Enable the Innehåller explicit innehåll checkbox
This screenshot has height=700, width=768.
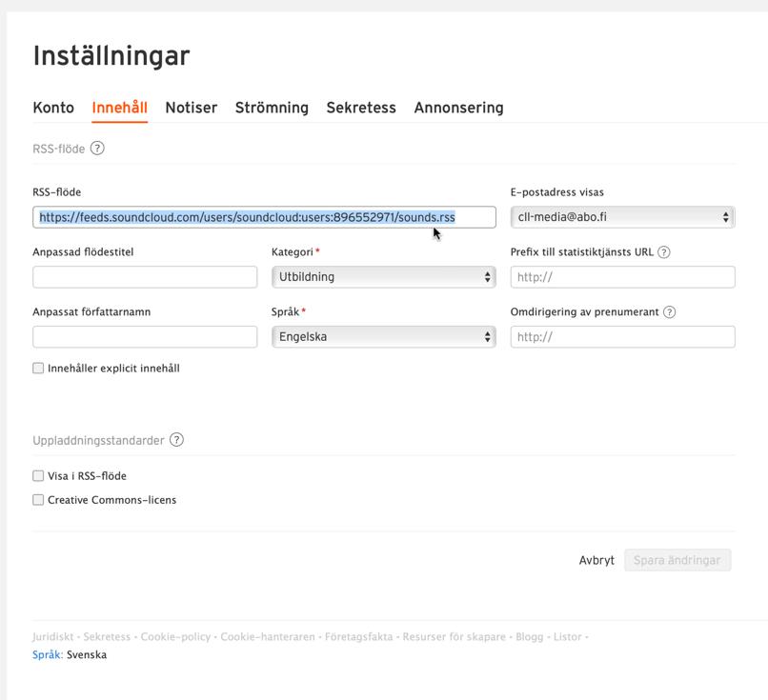pos(38,369)
